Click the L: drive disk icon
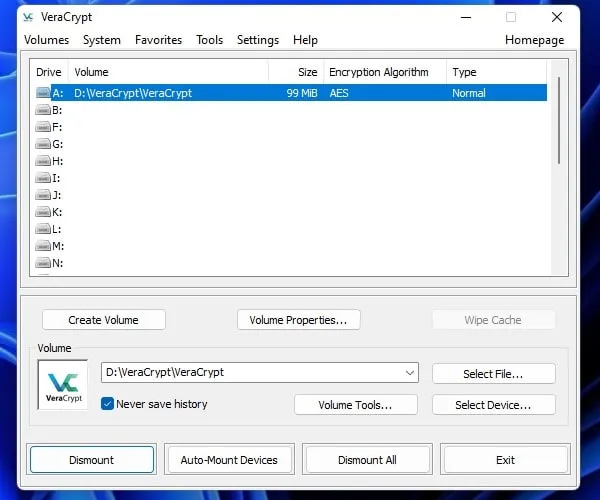The width and height of the screenshot is (600, 500). pos(43,229)
